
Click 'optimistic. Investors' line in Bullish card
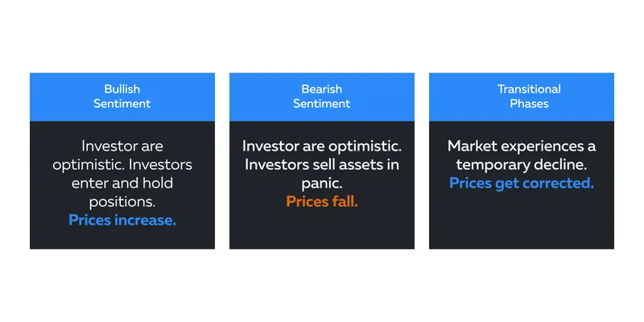tap(122, 165)
